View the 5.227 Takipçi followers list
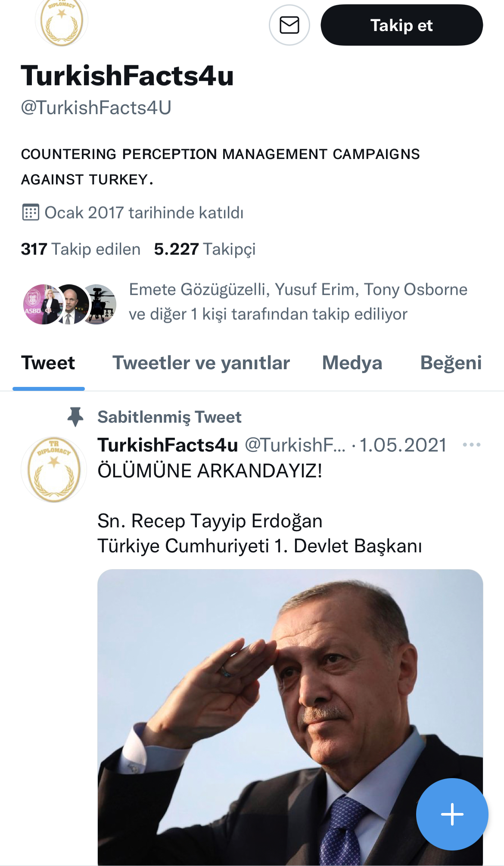 point(205,249)
